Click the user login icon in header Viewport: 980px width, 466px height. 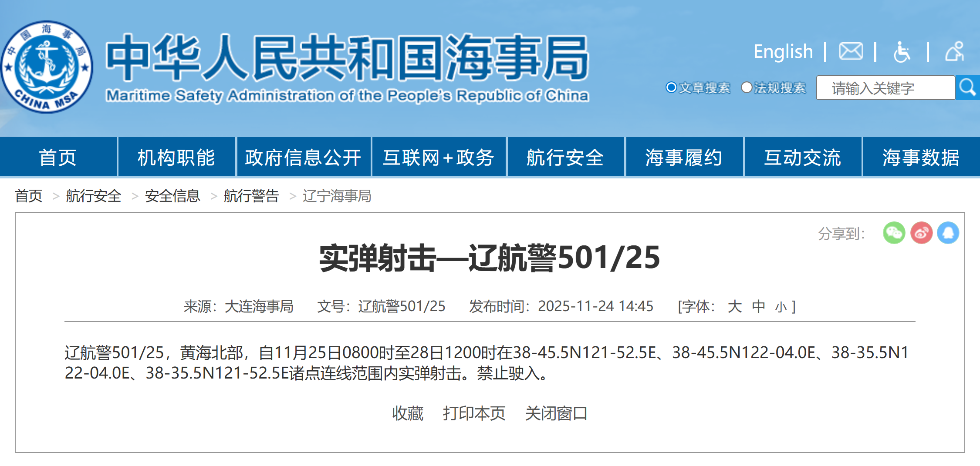(x=954, y=52)
